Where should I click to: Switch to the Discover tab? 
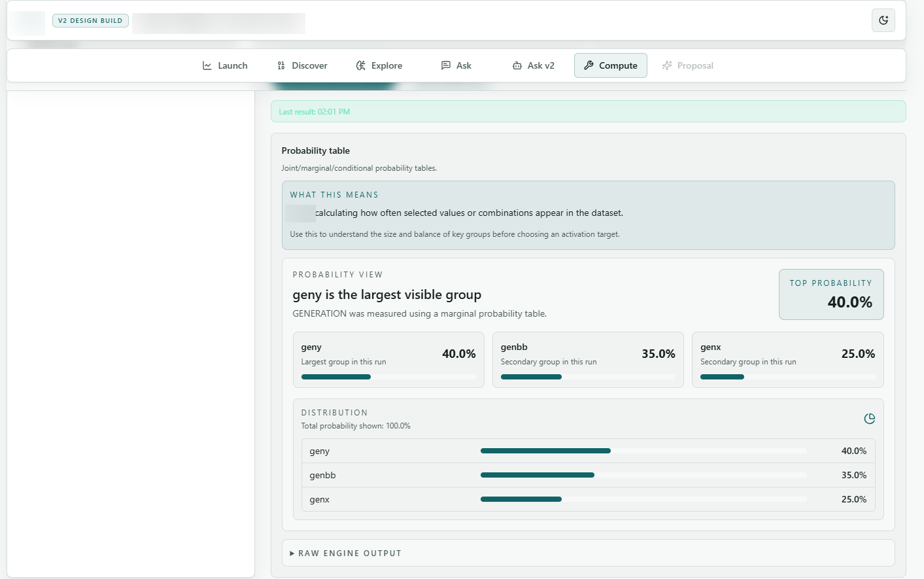point(302,65)
